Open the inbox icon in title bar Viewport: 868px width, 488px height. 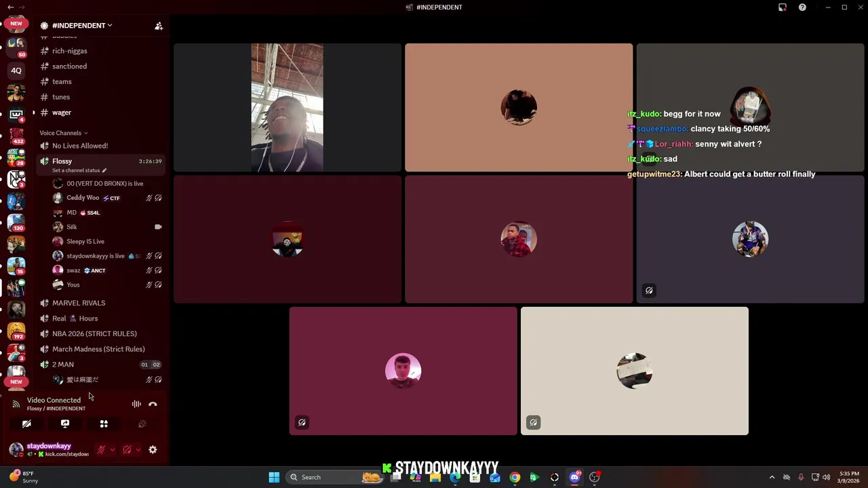782,7
